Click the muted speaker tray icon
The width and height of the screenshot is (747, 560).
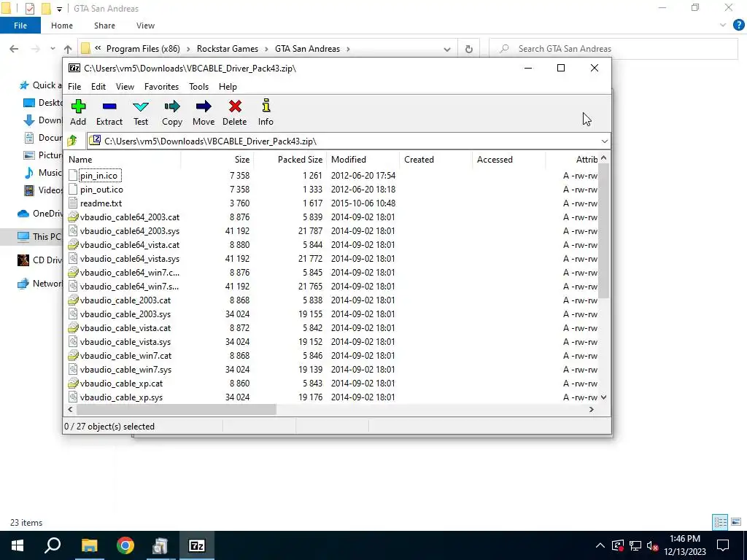point(653,545)
